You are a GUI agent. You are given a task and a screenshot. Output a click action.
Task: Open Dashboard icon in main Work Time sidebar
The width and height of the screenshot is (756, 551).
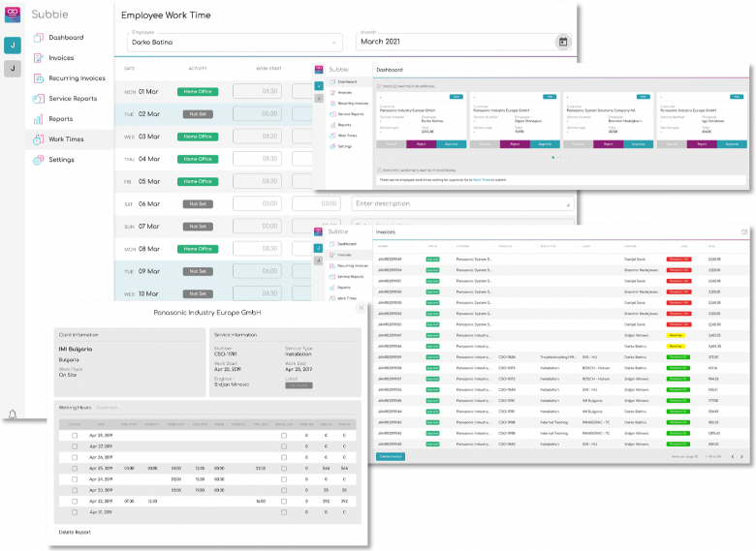tap(39, 38)
